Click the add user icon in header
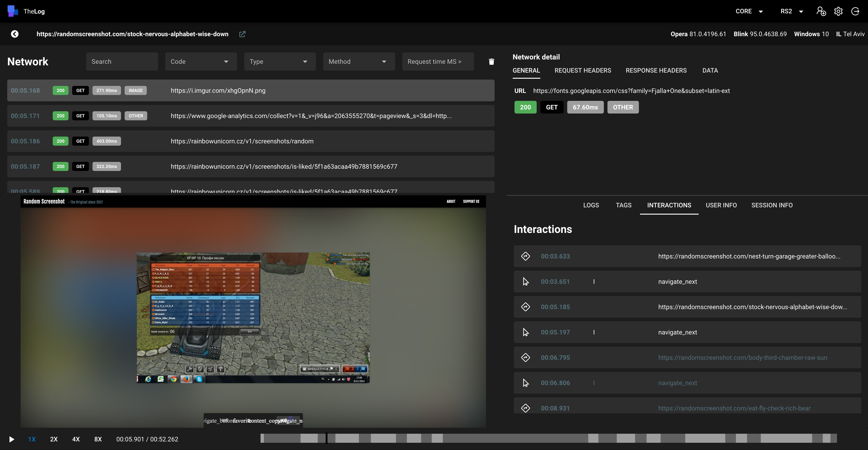 click(x=821, y=12)
